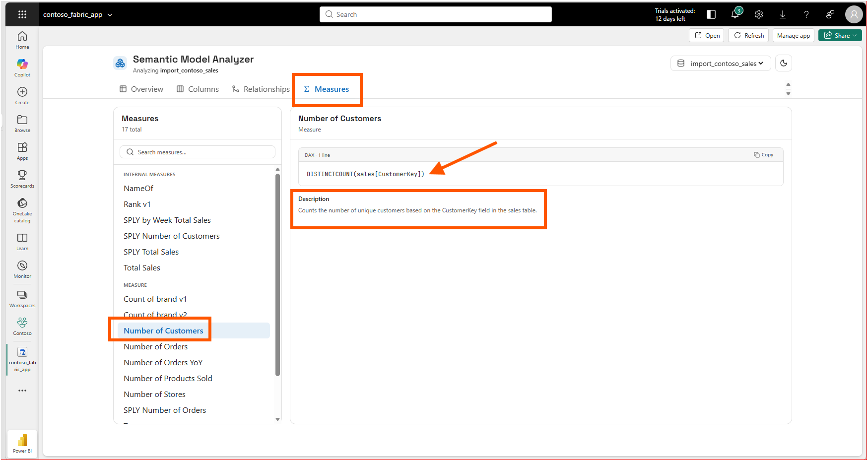868x461 pixels.
Task: Open the Contoso workspace icon
Action: [22, 323]
